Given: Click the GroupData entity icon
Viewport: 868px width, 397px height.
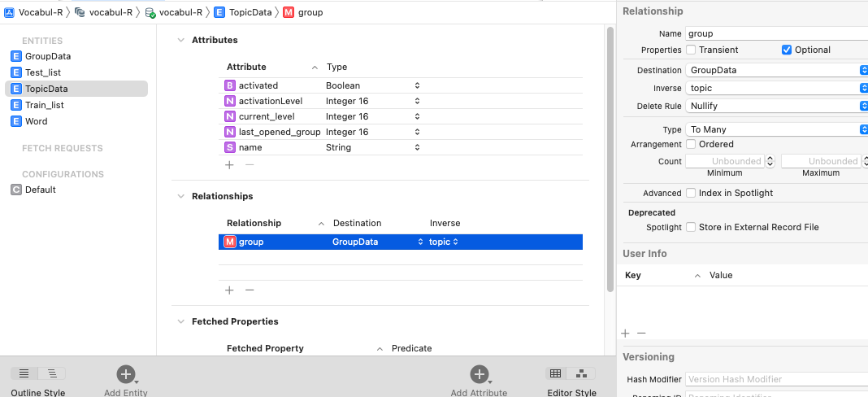Looking at the screenshot, I should pos(16,56).
